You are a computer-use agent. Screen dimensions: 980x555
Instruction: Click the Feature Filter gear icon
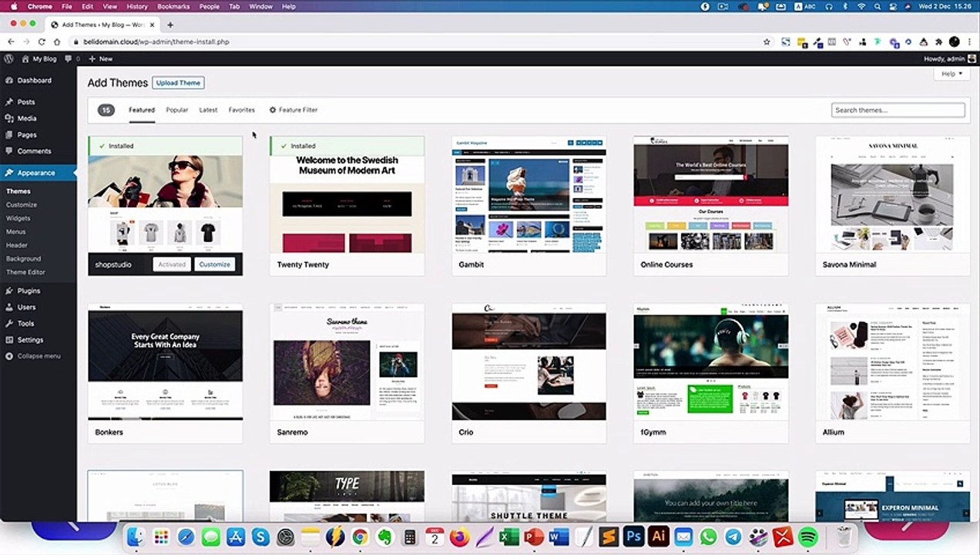point(273,110)
